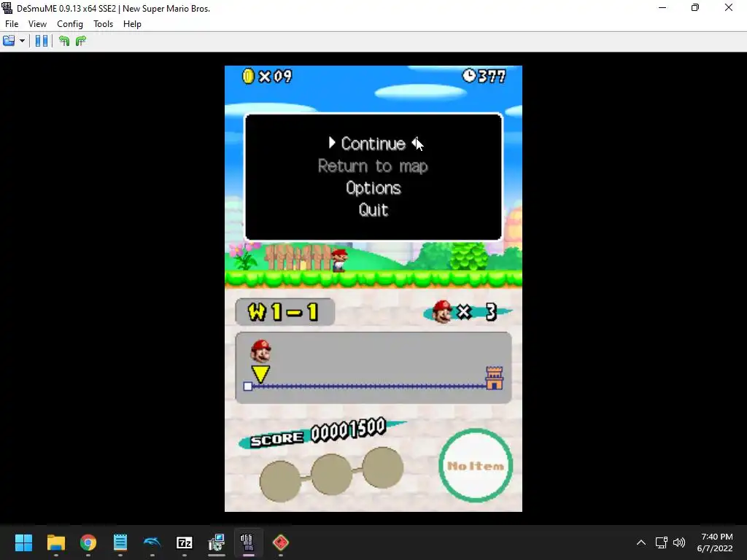Image resolution: width=747 pixels, height=560 pixels.
Task: Click the timer value 377
Action: (492, 76)
